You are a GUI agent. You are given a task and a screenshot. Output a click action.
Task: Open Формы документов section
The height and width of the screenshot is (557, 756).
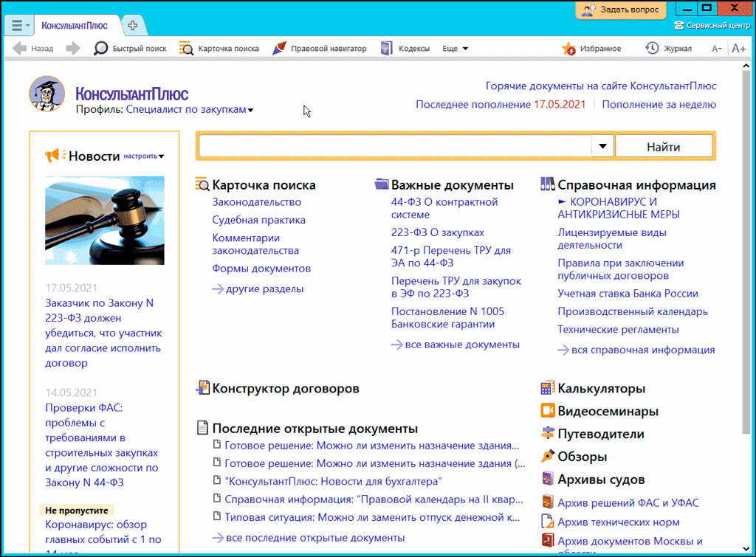pyautogui.click(x=261, y=269)
